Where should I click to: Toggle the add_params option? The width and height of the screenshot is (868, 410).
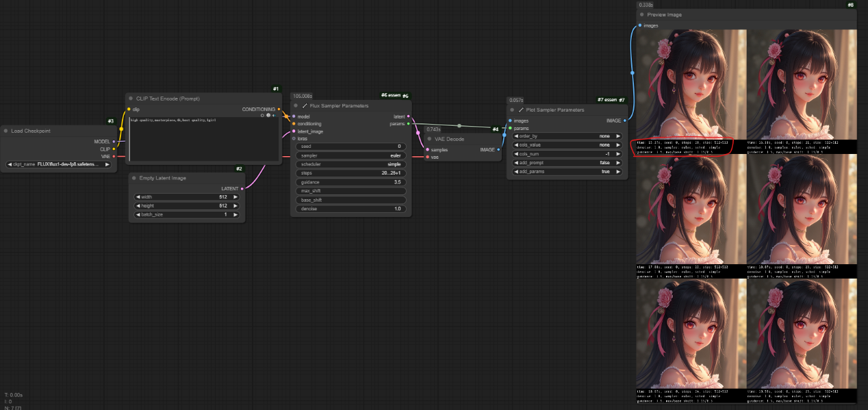click(567, 172)
